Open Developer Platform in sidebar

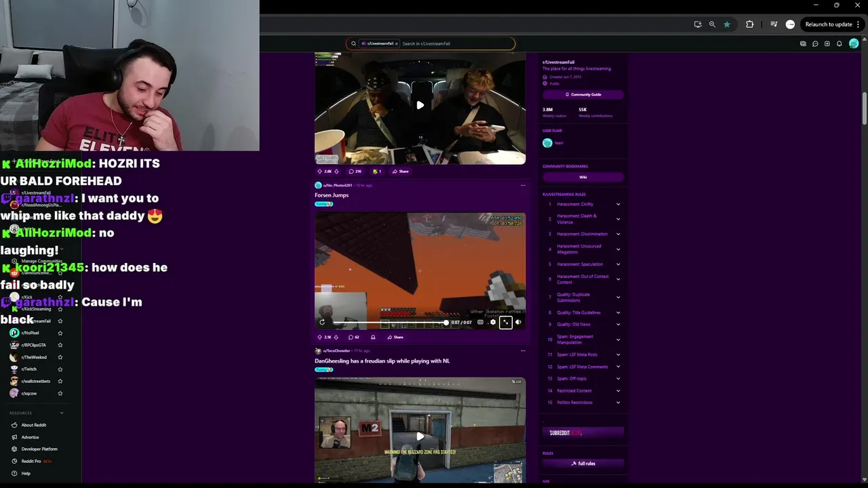39,449
